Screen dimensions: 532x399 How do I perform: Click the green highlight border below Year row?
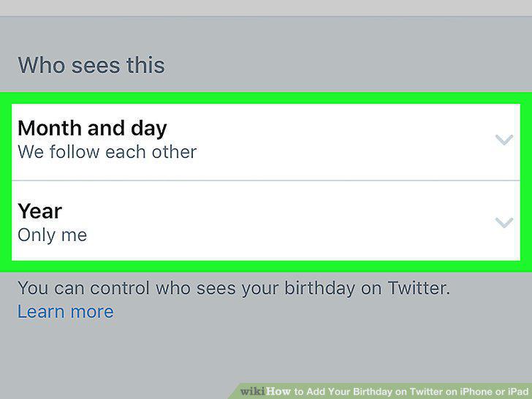click(266, 266)
